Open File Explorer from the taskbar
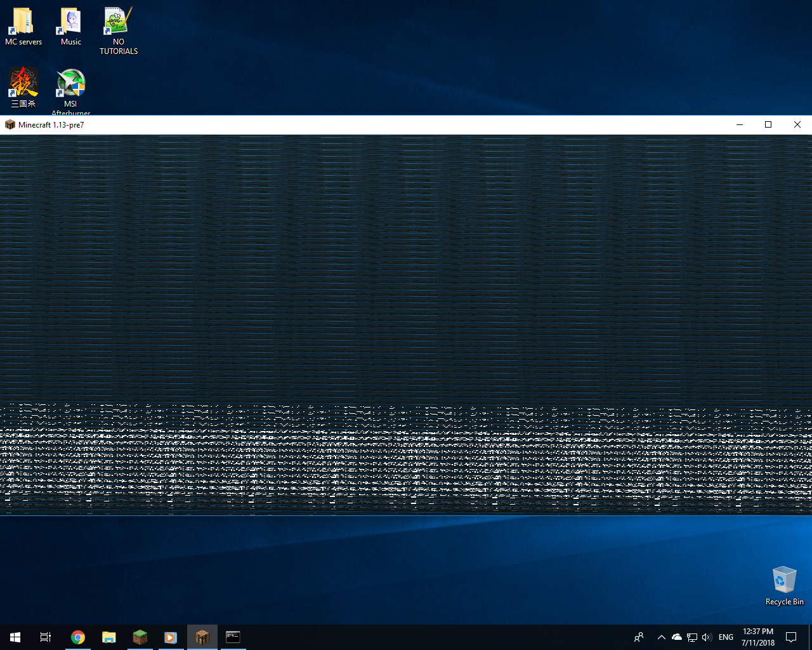 [109, 637]
